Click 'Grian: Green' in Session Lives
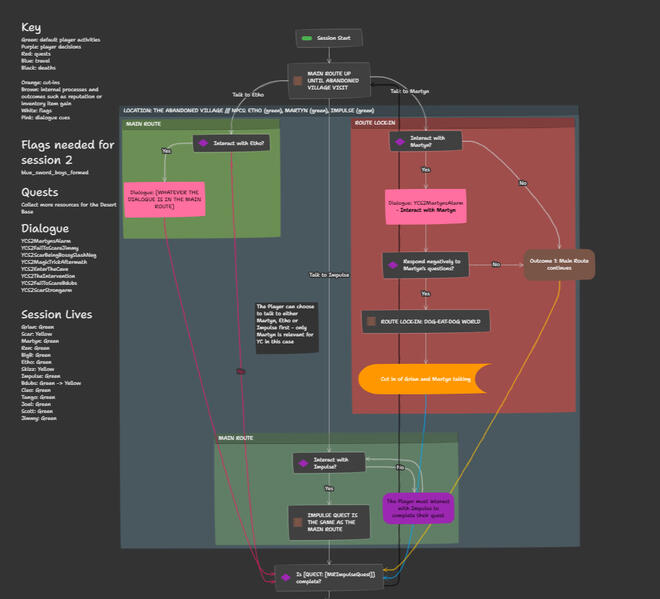 pyautogui.click(x=37, y=327)
